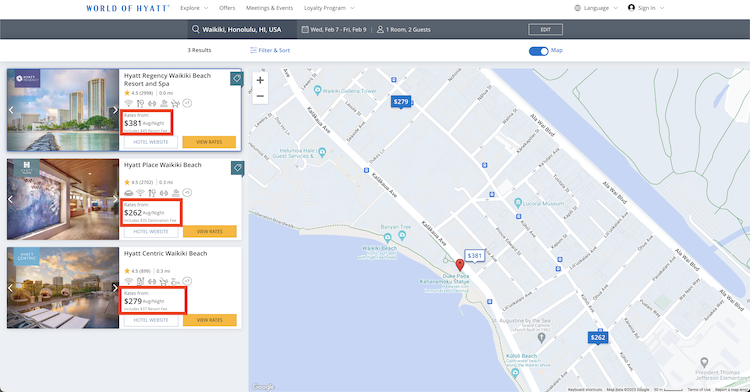The image size is (750, 392).
Task: Click the 3 Results count text
Action: click(199, 50)
